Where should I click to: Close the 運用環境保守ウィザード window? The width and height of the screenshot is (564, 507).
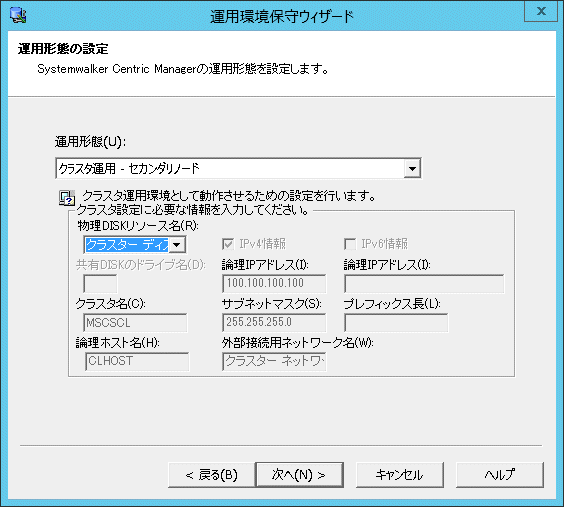click(541, 11)
